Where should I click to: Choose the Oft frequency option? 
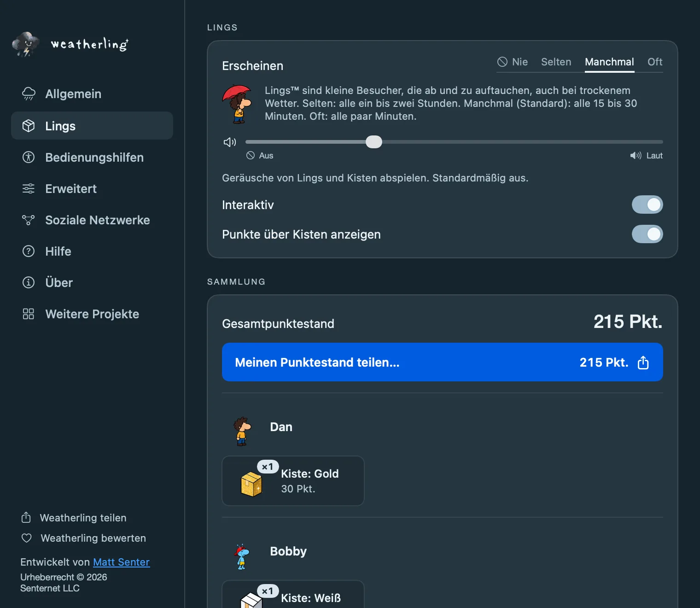coord(655,62)
